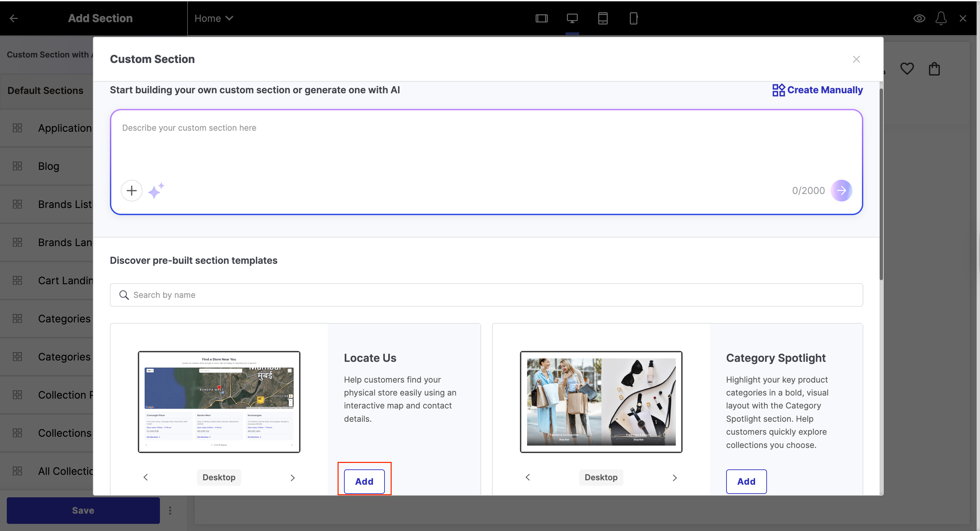Image resolution: width=980 pixels, height=531 pixels.
Task: Toggle the preview eye icon
Action: pyautogui.click(x=919, y=18)
